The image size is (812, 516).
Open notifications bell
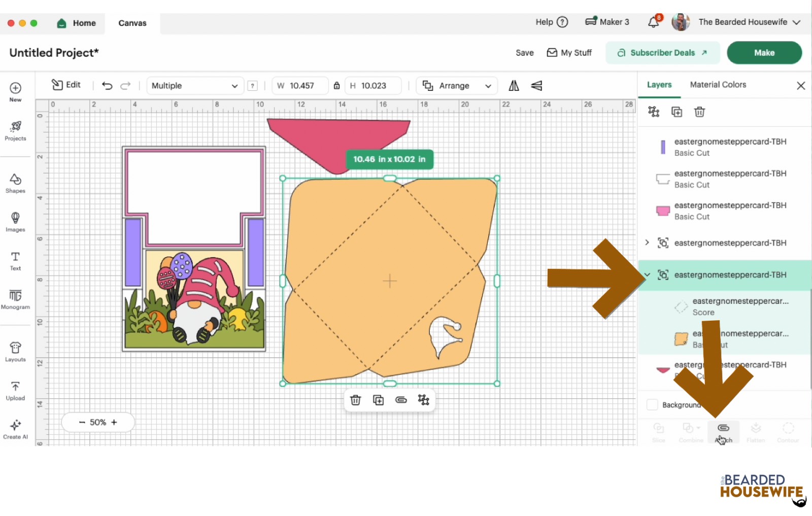(654, 22)
